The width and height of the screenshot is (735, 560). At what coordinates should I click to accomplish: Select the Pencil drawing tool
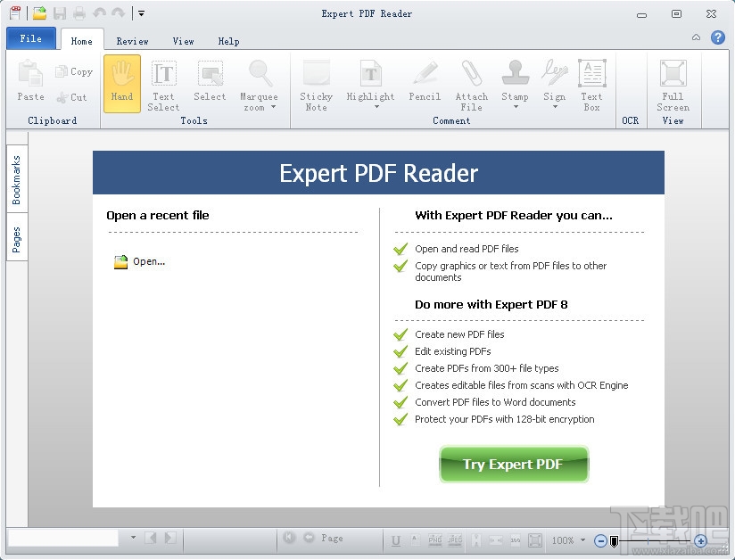tap(425, 80)
